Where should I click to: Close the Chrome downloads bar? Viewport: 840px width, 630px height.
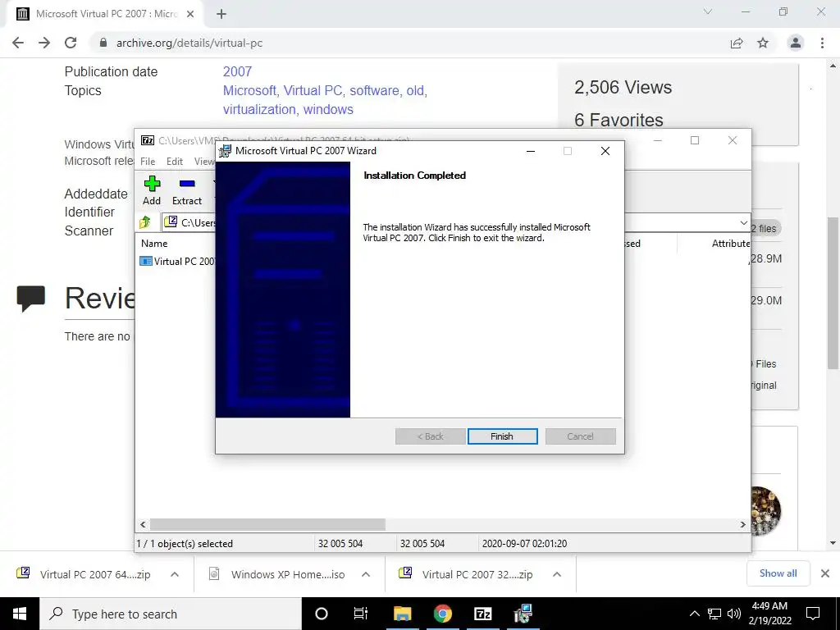pyautogui.click(x=825, y=573)
